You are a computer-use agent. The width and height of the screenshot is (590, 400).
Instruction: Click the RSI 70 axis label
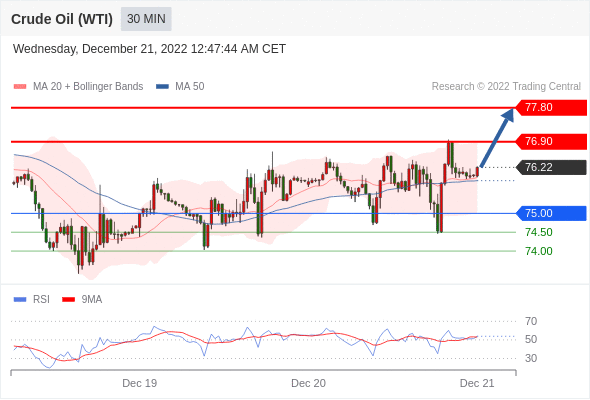(x=531, y=321)
